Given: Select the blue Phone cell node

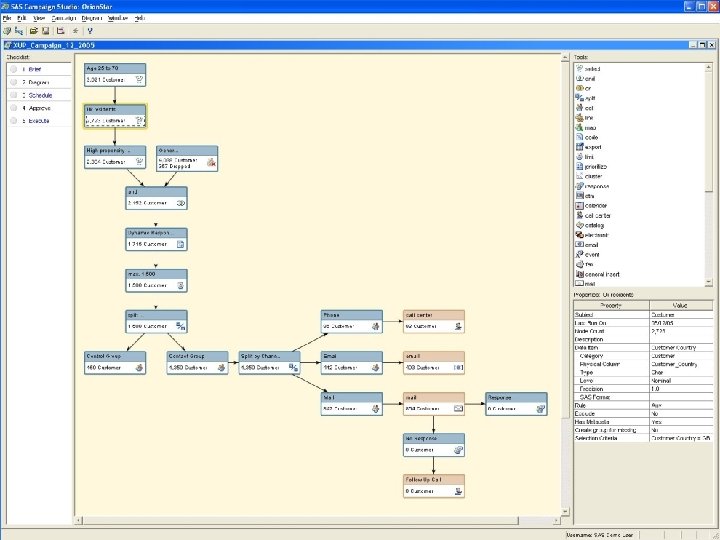Looking at the screenshot, I should (x=352, y=321).
